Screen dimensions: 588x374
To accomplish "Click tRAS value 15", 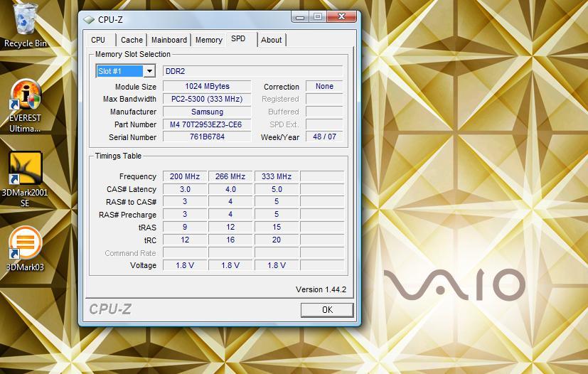I will pos(277,227).
